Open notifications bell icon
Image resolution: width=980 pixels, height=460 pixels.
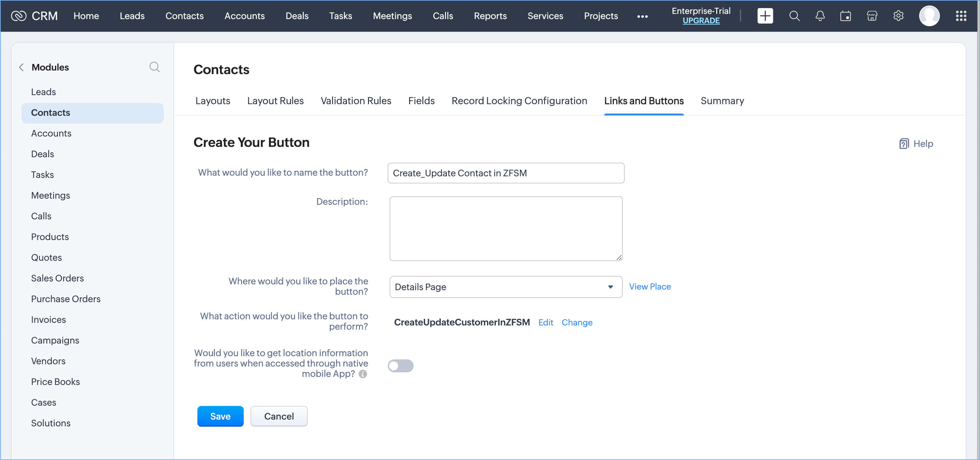point(820,16)
